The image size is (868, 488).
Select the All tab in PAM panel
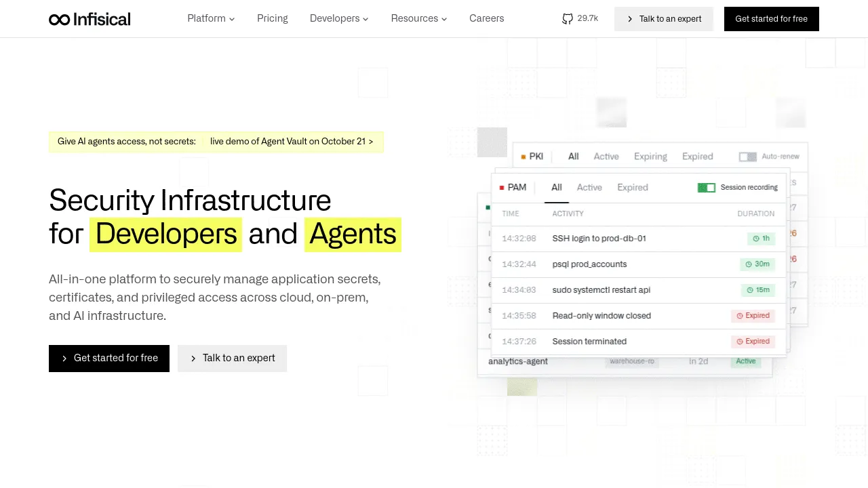tap(557, 188)
